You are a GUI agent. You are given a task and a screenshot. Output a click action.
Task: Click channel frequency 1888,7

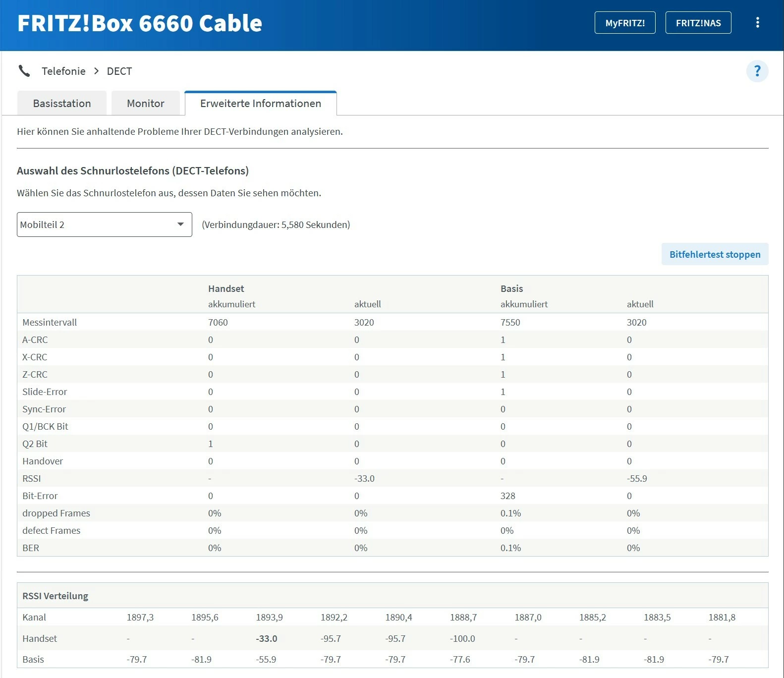coord(463,617)
